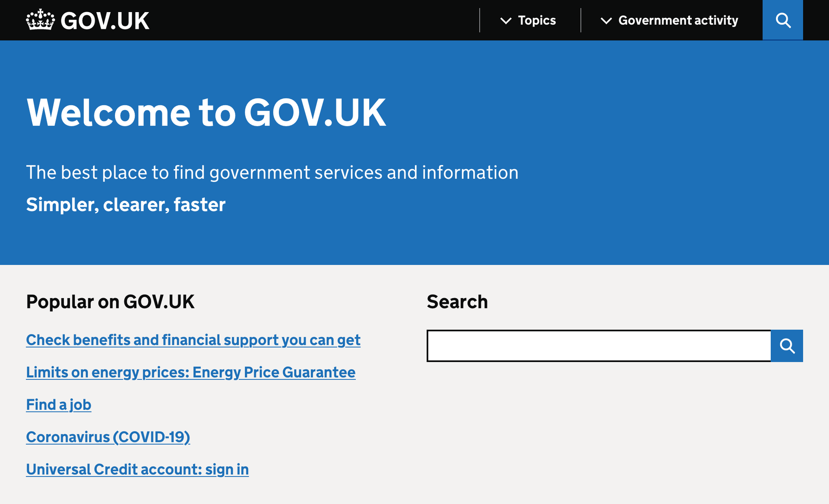Click the vertical divider left of Topics
The height and width of the screenshot is (504, 829).
pos(480,20)
